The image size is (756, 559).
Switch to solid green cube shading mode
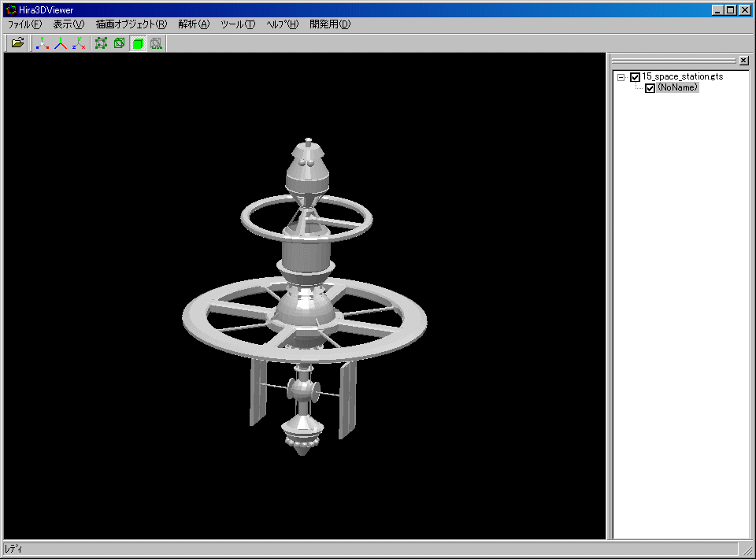pos(138,43)
